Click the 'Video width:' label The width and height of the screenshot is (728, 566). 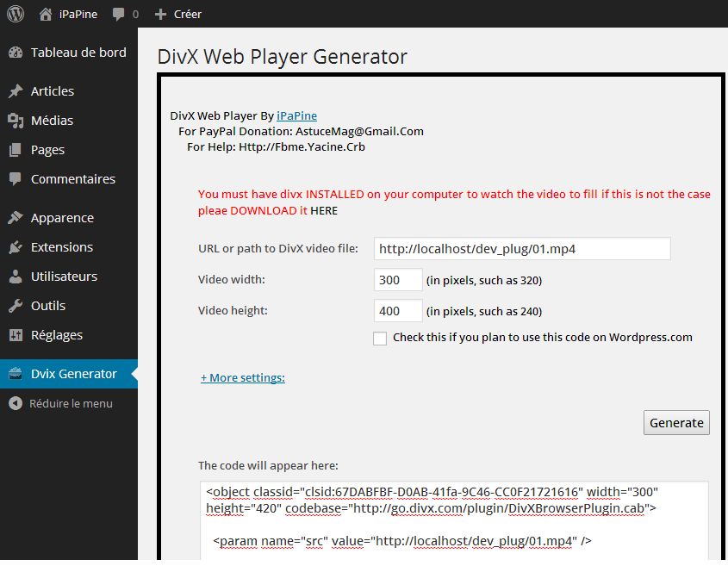231,279
